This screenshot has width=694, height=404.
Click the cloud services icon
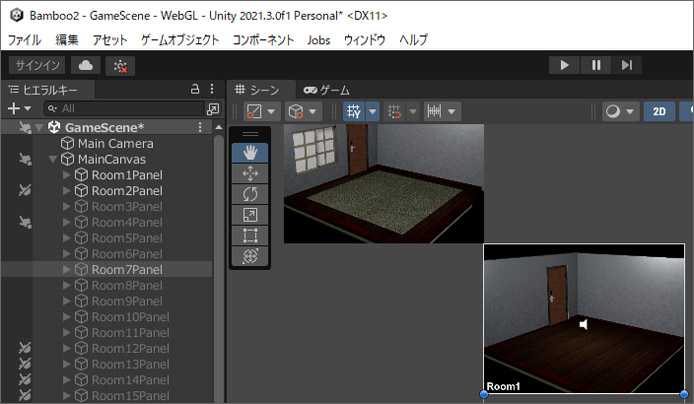[x=86, y=65]
